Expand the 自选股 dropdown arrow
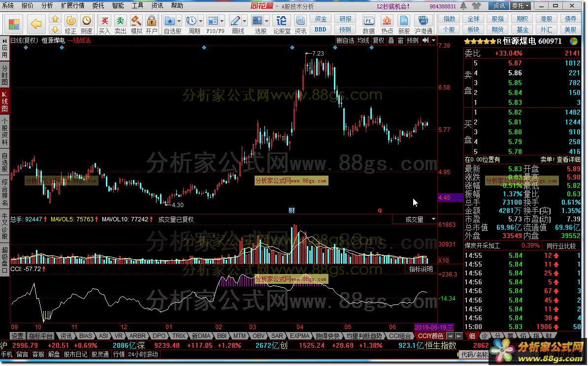The image size is (588, 366). click(x=179, y=21)
